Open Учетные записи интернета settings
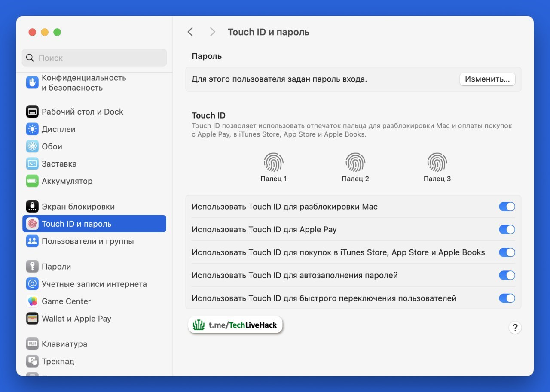This screenshot has height=392, width=550. coord(94,284)
